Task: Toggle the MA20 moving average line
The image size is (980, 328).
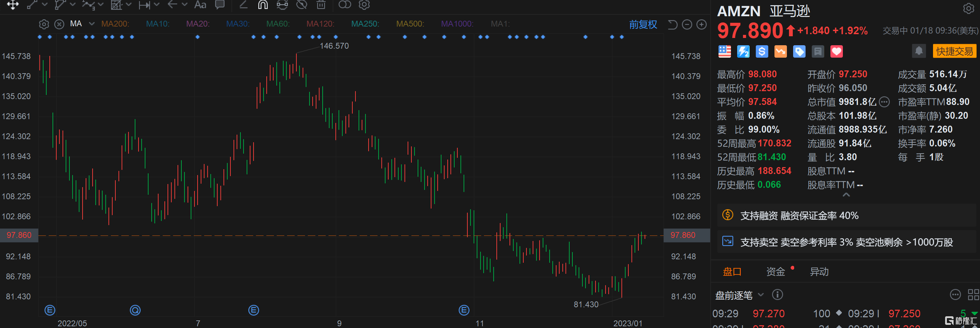Action: click(198, 24)
